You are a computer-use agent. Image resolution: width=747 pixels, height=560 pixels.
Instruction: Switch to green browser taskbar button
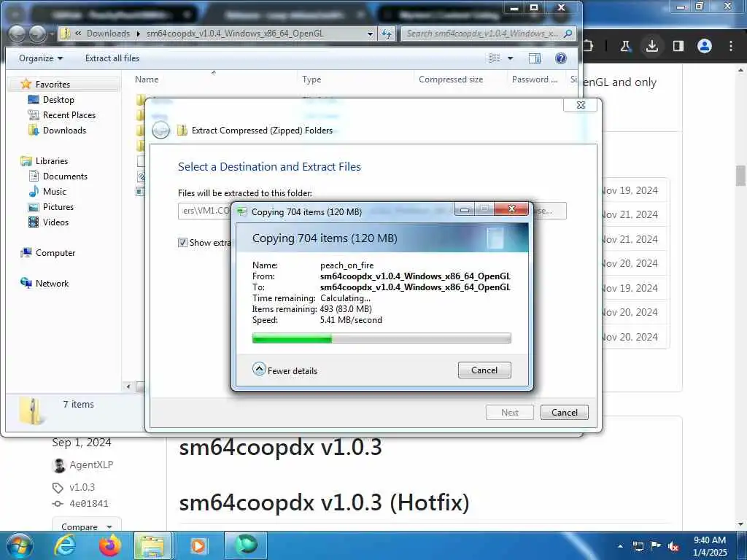tap(246, 545)
